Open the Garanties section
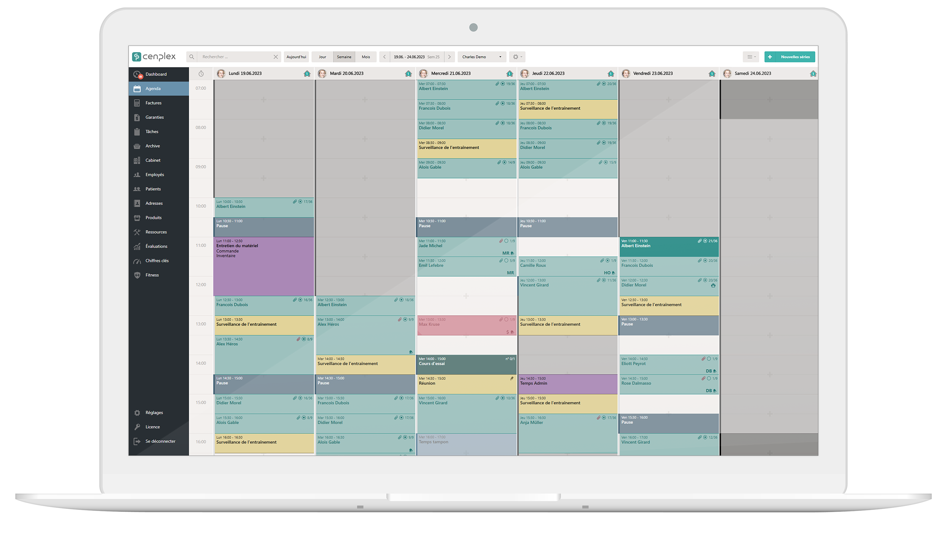 pos(159,117)
